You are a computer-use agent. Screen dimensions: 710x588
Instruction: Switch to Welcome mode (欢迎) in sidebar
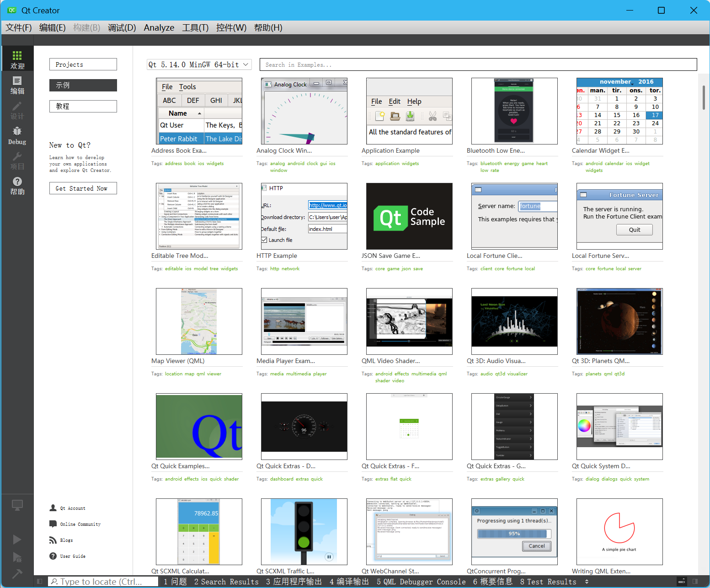click(x=17, y=59)
